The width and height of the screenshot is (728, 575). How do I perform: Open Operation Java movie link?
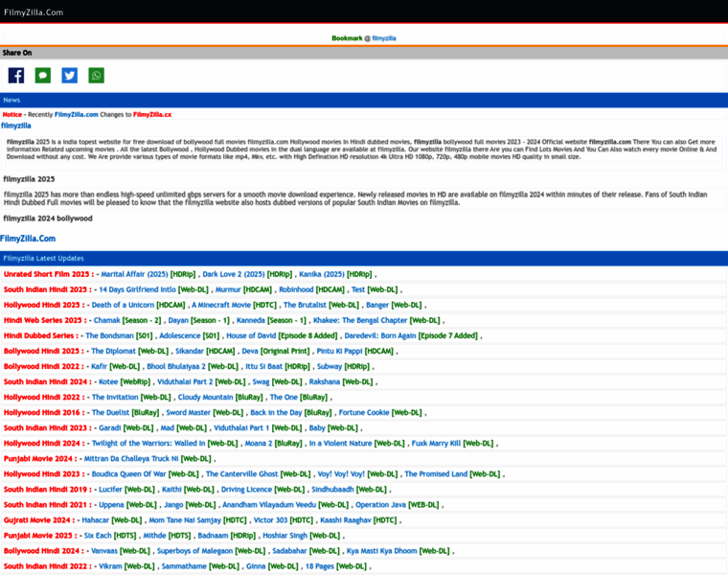coord(380,504)
